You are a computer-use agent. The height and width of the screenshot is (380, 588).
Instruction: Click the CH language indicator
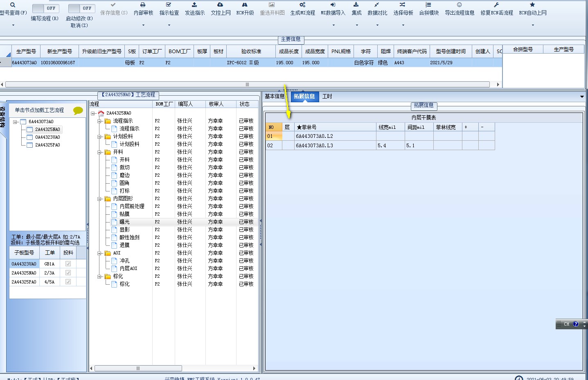[x=566, y=324]
